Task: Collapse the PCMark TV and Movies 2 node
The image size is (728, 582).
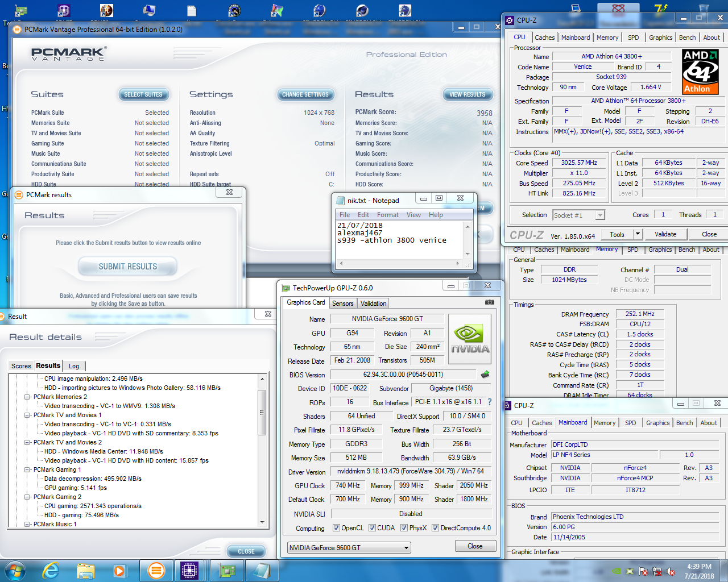Action: [x=27, y=442]
